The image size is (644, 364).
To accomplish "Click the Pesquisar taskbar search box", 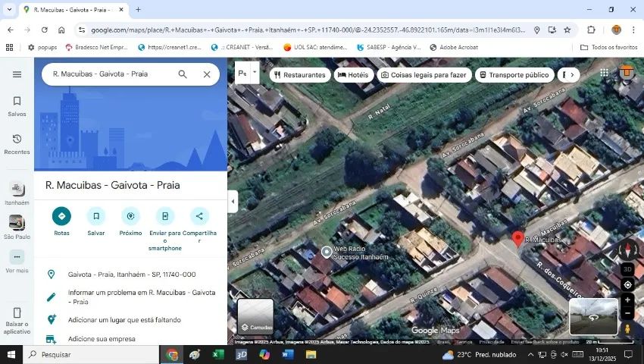I will (91, 355).
